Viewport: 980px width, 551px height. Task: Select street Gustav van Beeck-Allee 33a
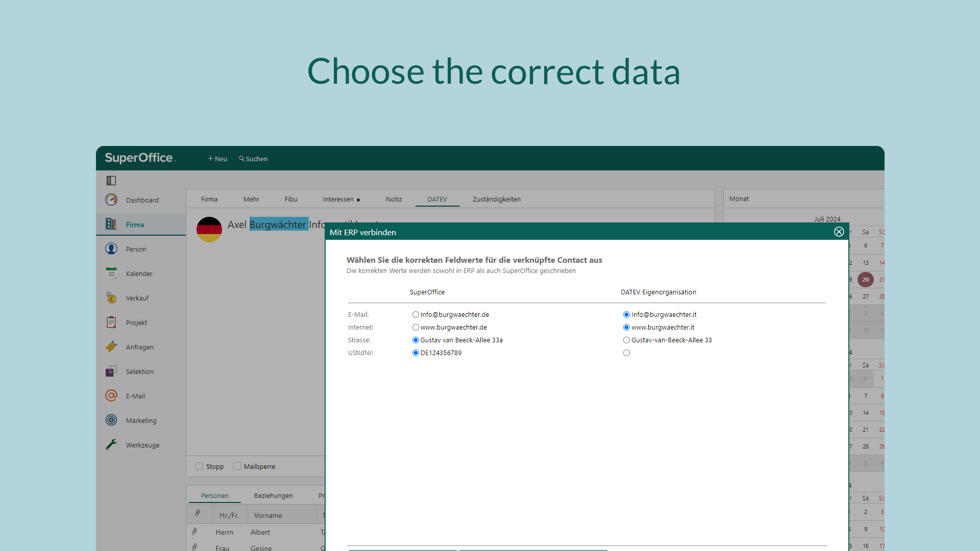[415, 340]
